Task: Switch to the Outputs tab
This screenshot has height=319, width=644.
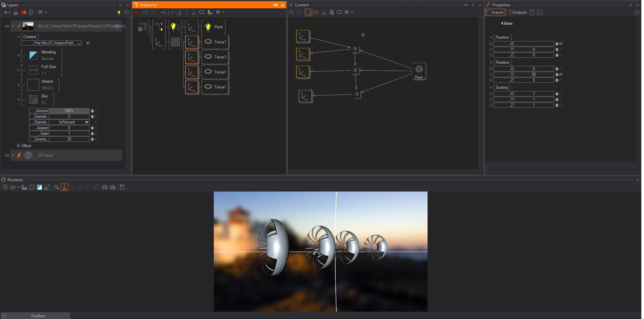Action: point(516,12)
